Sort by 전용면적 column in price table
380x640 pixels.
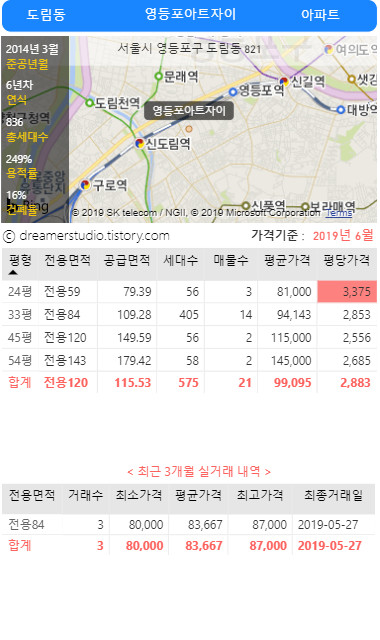pos(67,260)
